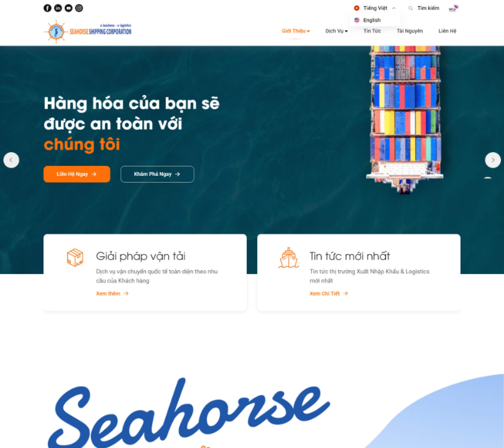Click the orange package box icon
Screen dimensions: 504x448
[x=75, y=257]
